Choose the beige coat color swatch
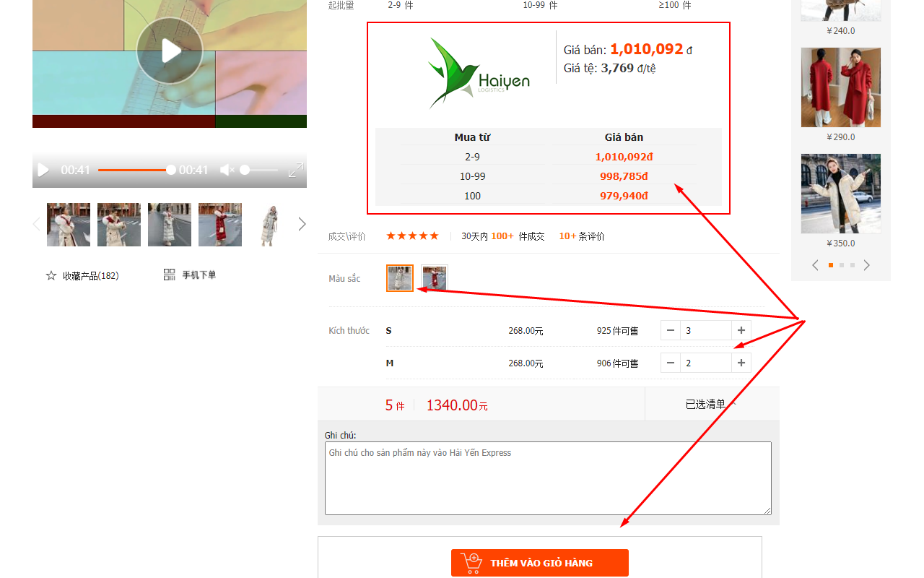Viewport: 924px width, 578px height. (400, 278)
